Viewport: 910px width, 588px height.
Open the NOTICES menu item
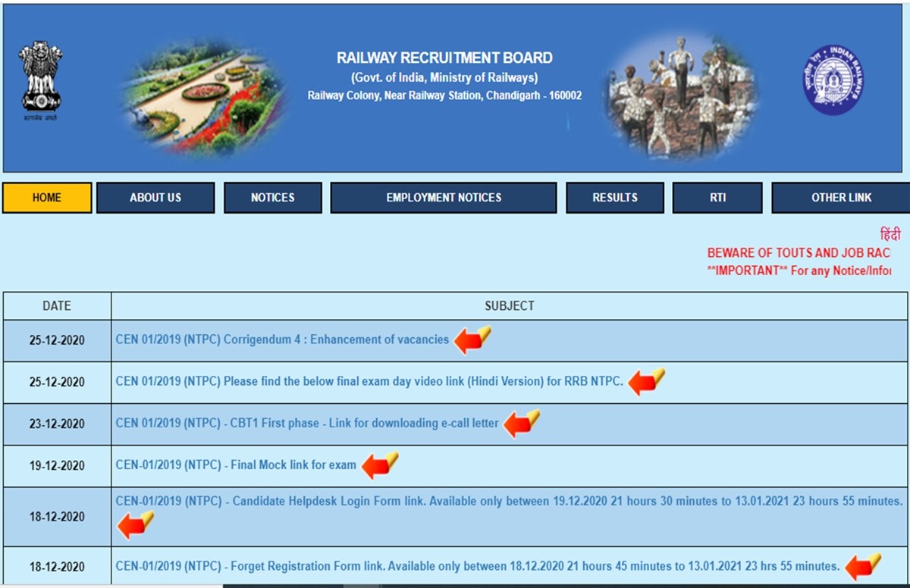point(273,198)
